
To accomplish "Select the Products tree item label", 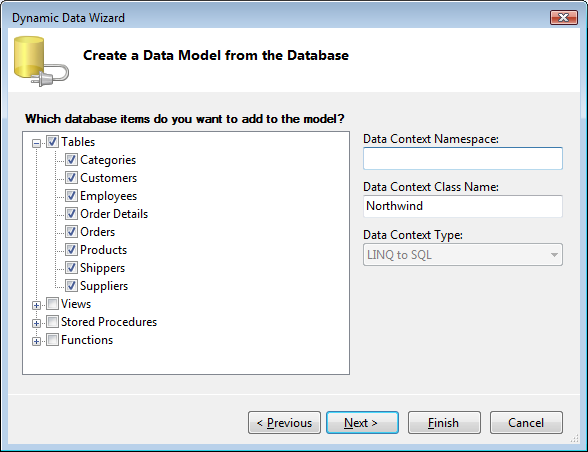I will (x=104, y=250).
